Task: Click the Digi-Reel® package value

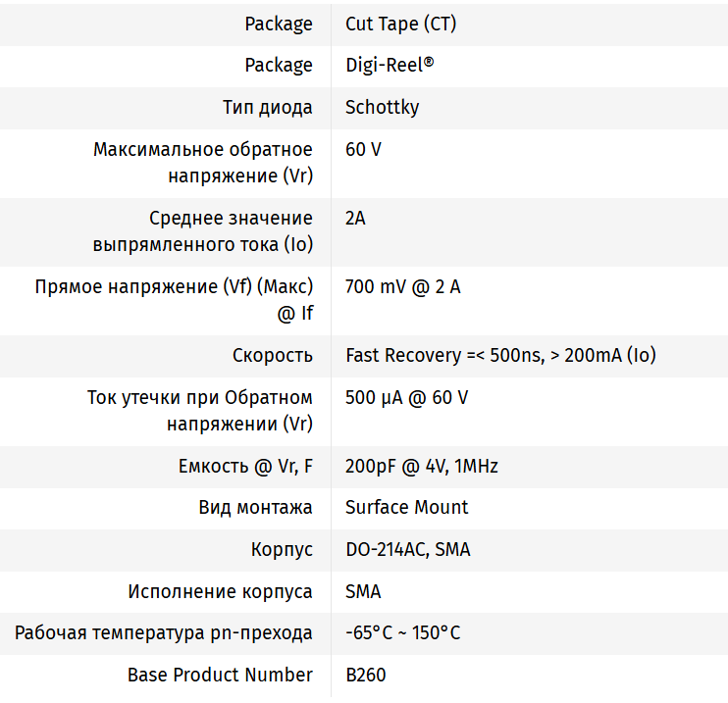Action: pyautogui.click(x=390, y=66)
